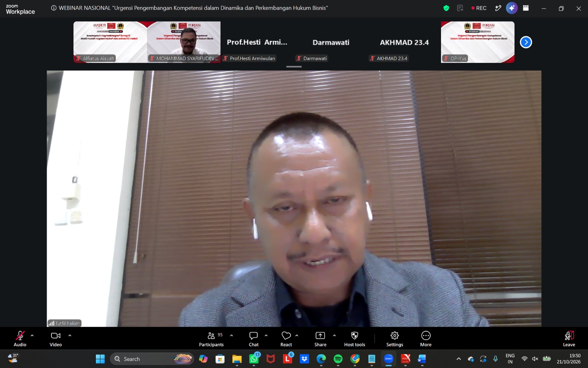The height and width of the screenshot is (368, 588).
Task: Select Darmawati participant tile
Action: (x=331, y=42)
